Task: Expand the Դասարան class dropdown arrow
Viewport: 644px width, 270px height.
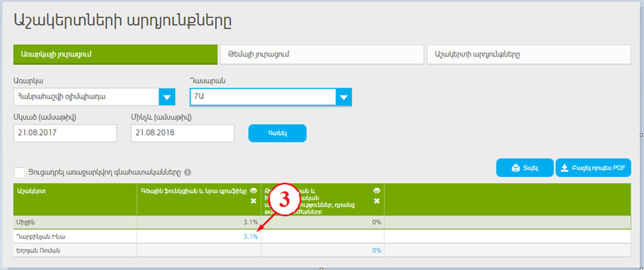Action: click(343, 97)
